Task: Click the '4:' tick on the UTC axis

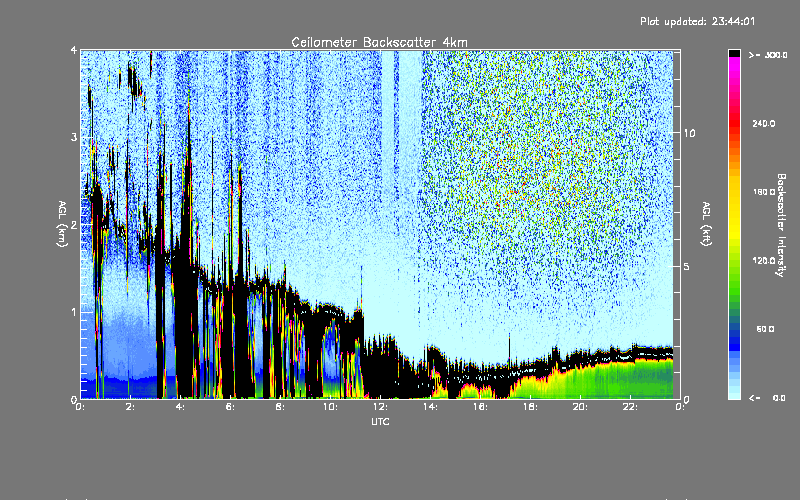Action: (181, 407)
